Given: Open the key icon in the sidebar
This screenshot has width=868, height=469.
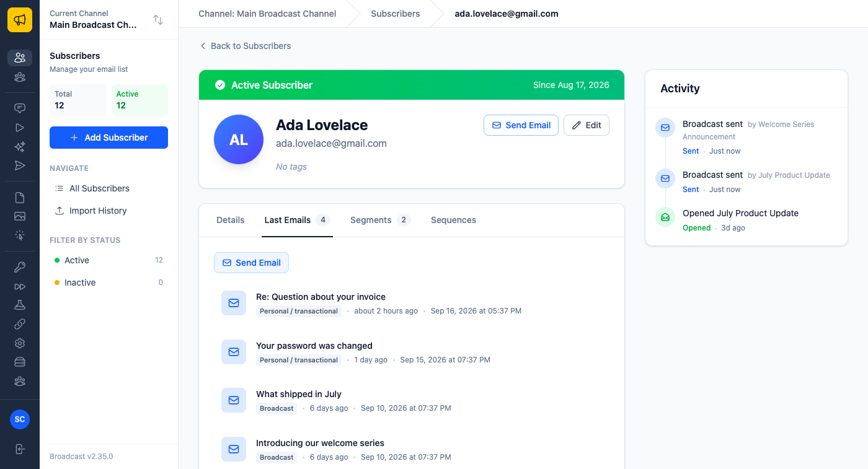Looking at the screenshot, I should [x=20, y=268].
